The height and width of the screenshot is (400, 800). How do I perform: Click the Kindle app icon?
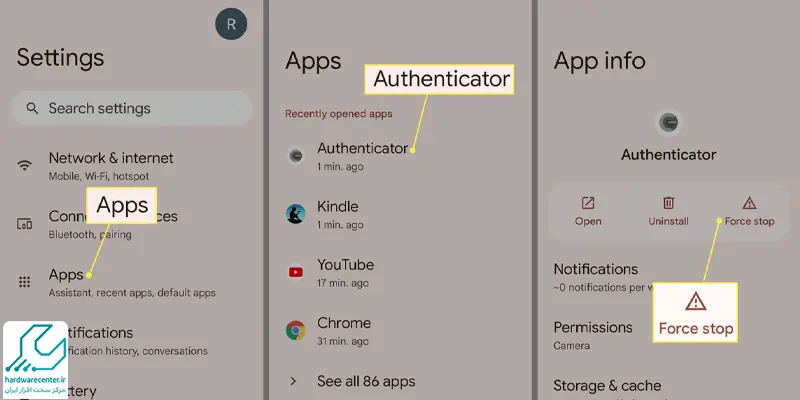point(295,214)
